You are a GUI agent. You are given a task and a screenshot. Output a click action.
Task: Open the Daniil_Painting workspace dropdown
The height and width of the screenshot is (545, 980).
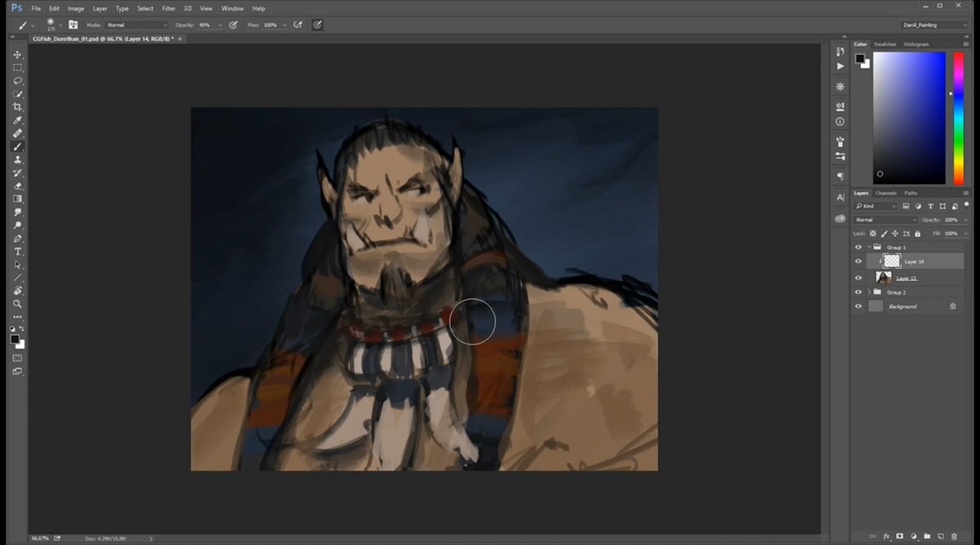(x=933, y=25)
